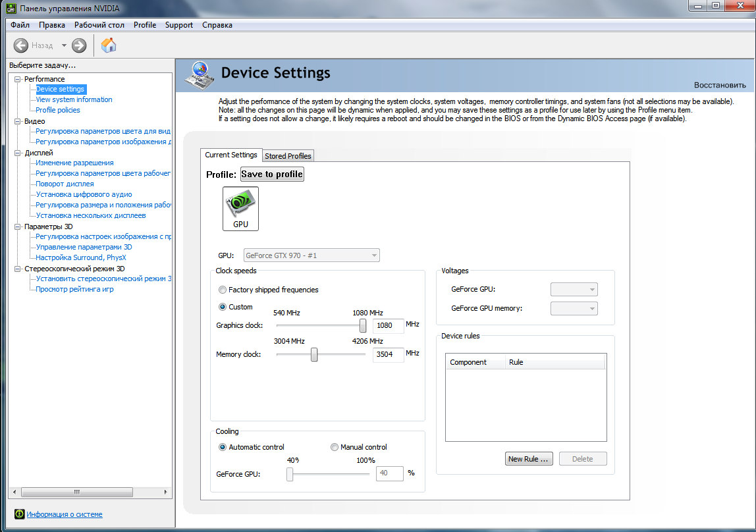The image size is (756, 532).
Task: Open the Файл menu
Action: [20, 25]
